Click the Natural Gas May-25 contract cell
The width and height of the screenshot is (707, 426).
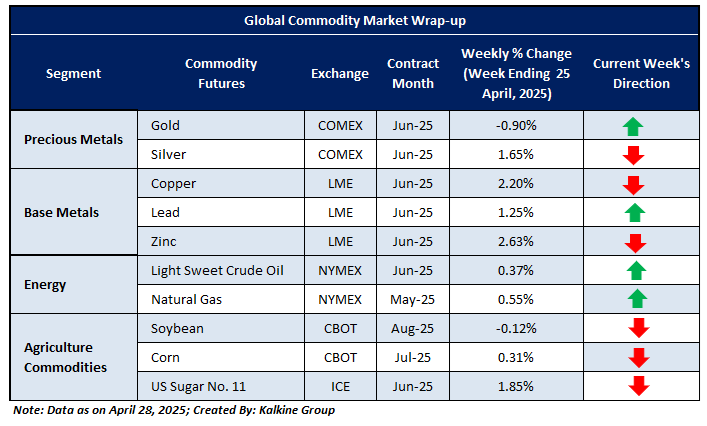[x=413, y=299]
